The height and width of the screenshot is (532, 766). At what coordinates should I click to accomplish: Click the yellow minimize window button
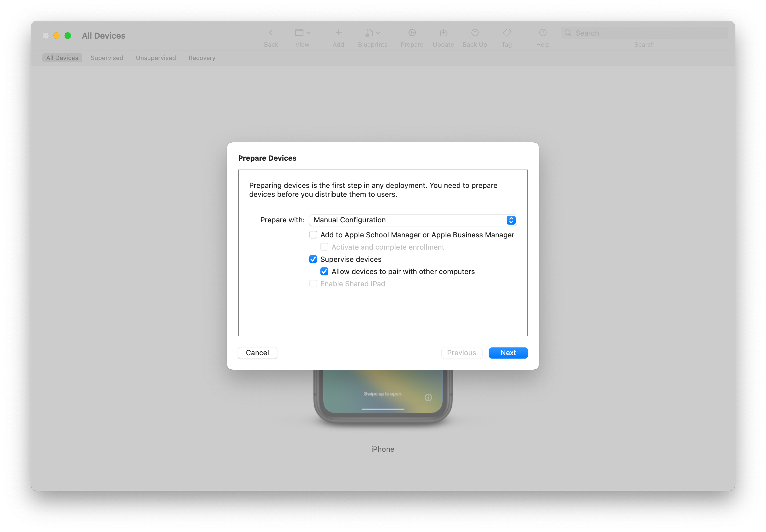point(57,36)
